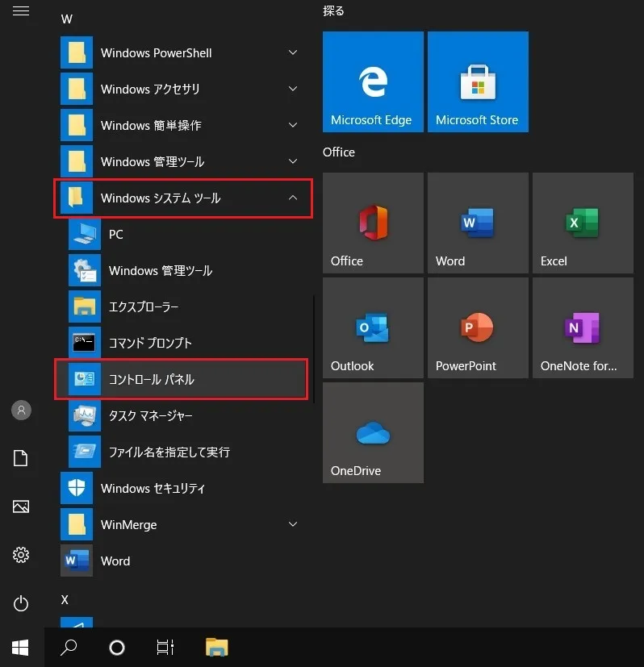
Task: Expand the Windows 簡単操作 folder chevron
Action: 293,125
